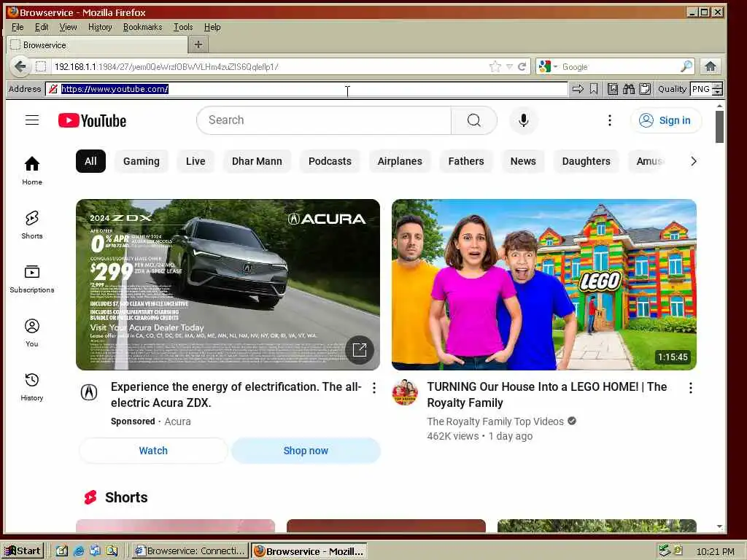The width and height of the screenshot is (747, 560).
Task: Open the URL history dropdown arrow
Action: 509,66
